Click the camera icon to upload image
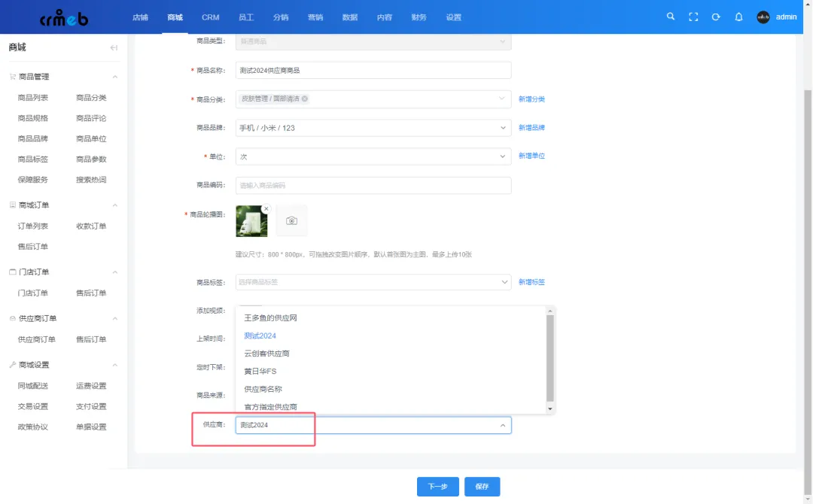 (x=291, y=220)
